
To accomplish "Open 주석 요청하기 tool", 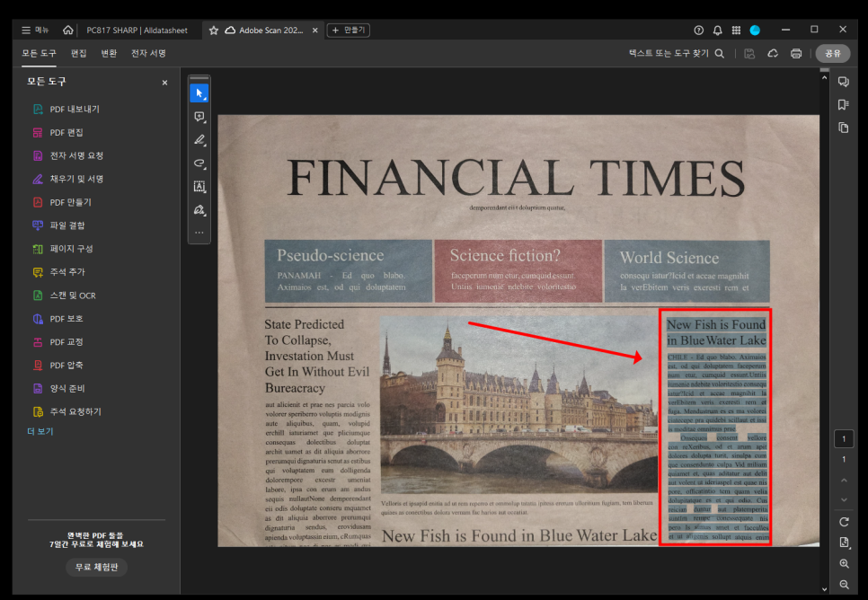I will (67, 411).
